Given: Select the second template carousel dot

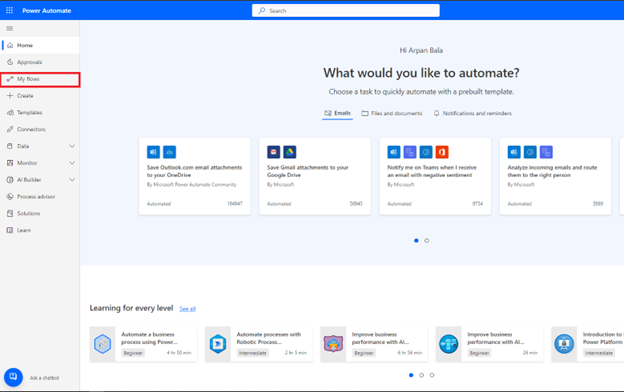Looking at the screenshot, I should tap(427, 240).
